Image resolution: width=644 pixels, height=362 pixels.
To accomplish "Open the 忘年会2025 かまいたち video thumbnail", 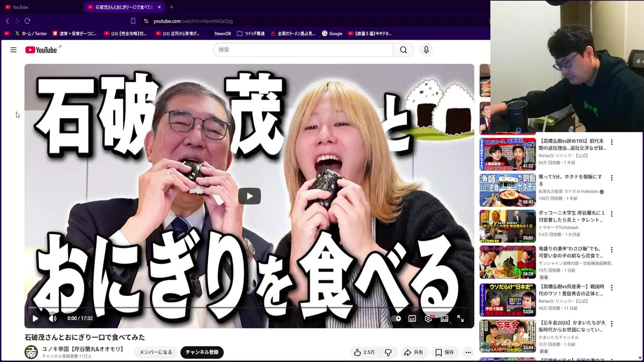I will (508, 336).
